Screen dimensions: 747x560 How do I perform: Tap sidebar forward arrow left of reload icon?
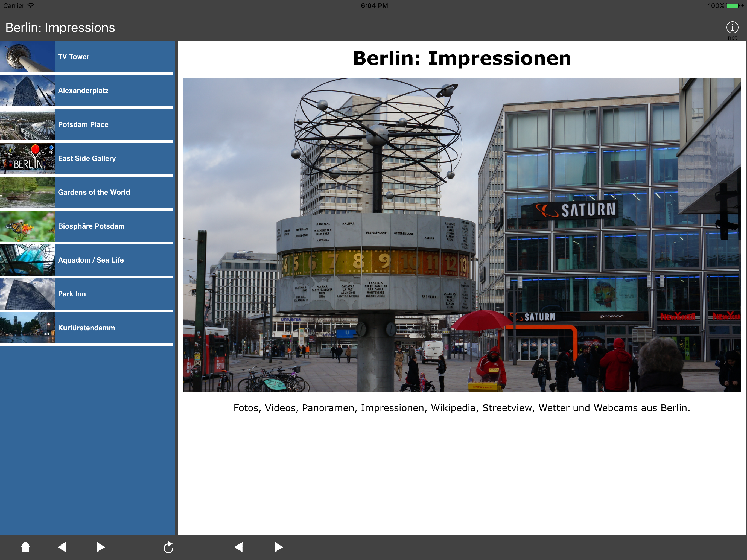coord(100,547)
